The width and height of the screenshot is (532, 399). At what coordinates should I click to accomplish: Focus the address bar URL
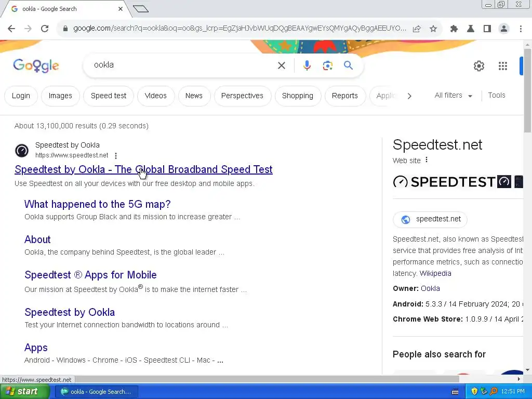[240, 29]
